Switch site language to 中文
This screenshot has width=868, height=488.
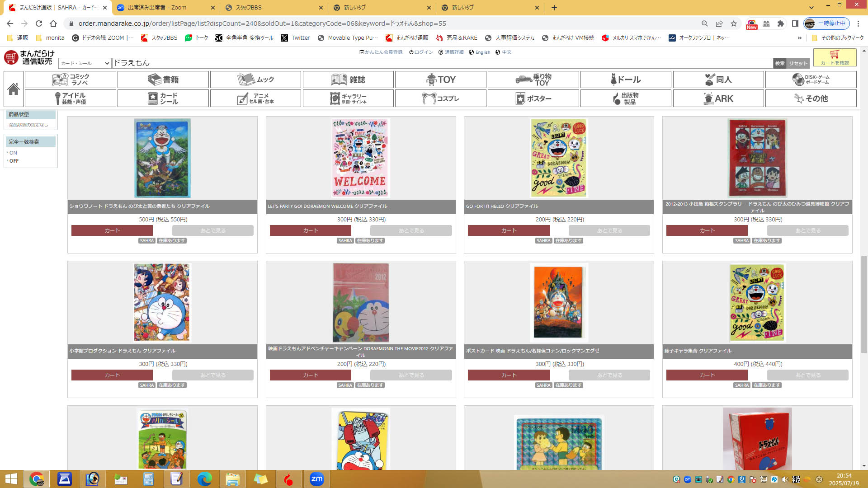coord(503,52)
